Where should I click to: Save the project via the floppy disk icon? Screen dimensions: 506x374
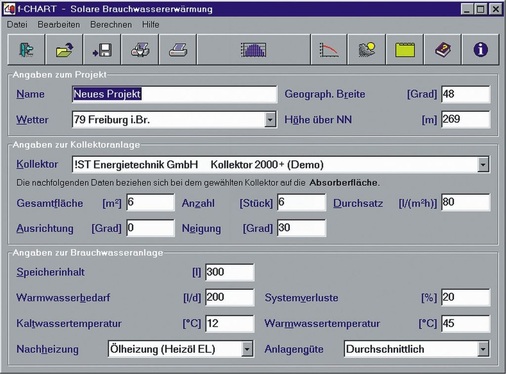pyautogui.click(x=102, y=50)
